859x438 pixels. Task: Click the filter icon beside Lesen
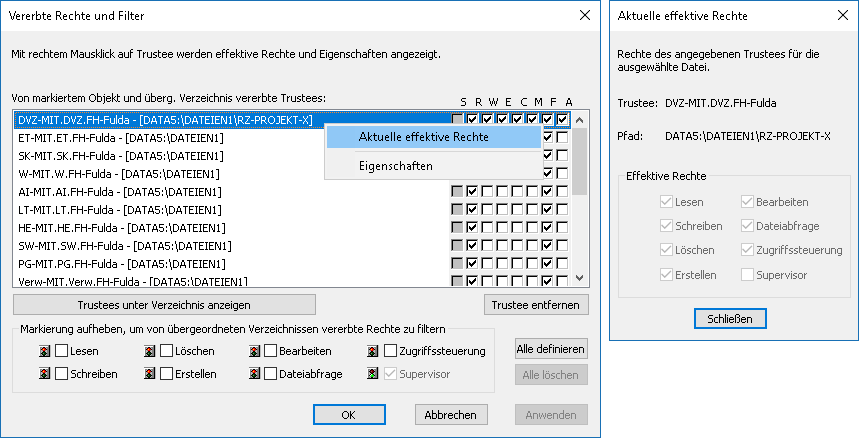pos(44,351)
